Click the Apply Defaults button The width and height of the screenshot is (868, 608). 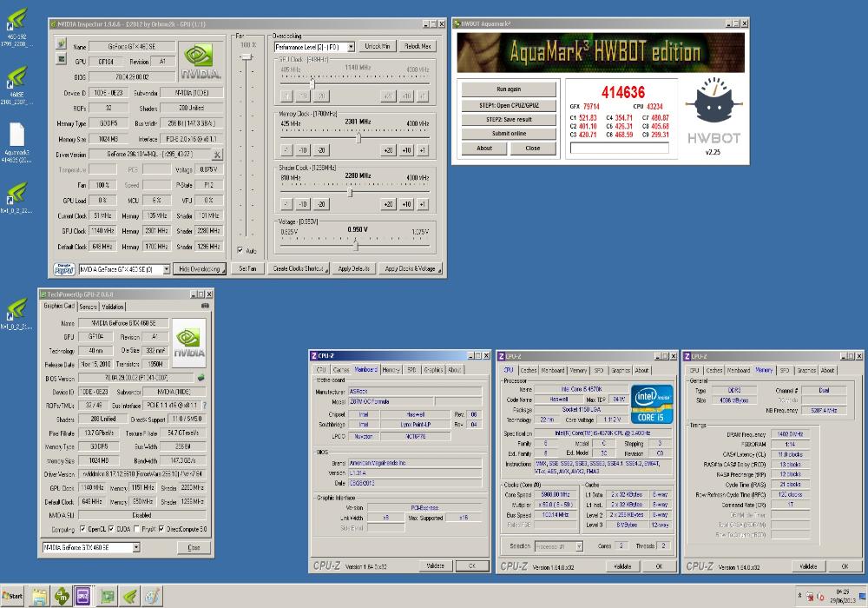point(354,268)
